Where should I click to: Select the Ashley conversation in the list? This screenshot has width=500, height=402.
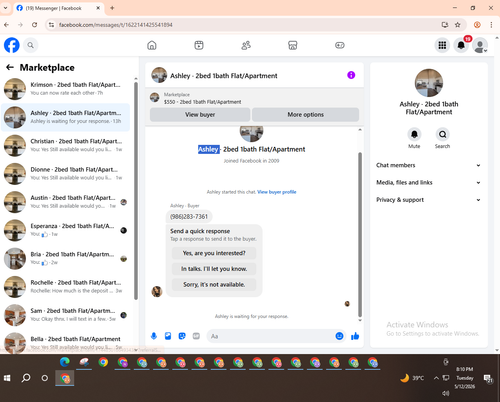[x=66, y=117]
